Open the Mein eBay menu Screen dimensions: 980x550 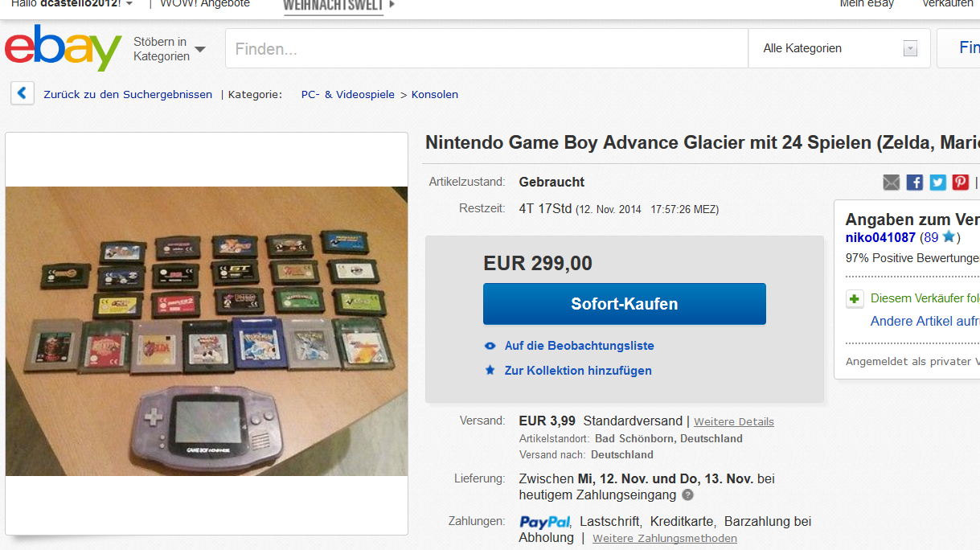point(867,4)
